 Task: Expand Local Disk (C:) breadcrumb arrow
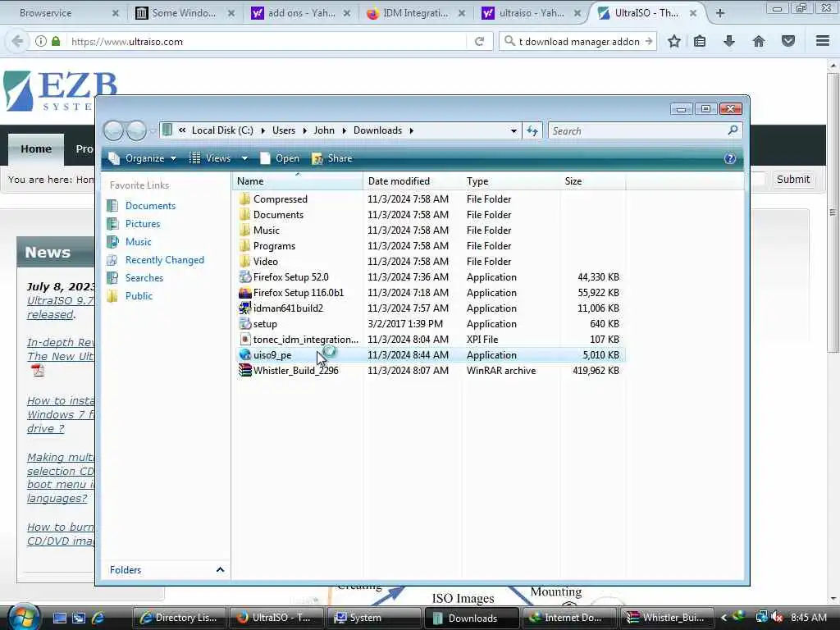(263, 130)
